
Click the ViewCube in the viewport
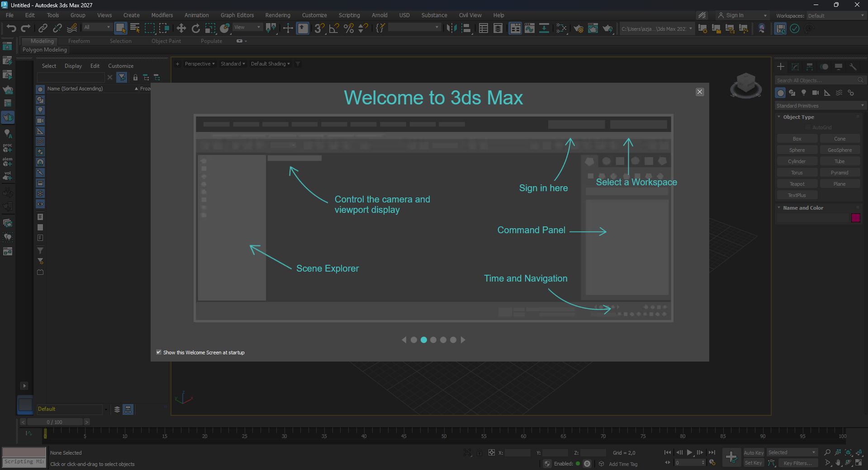coord(746,85)
